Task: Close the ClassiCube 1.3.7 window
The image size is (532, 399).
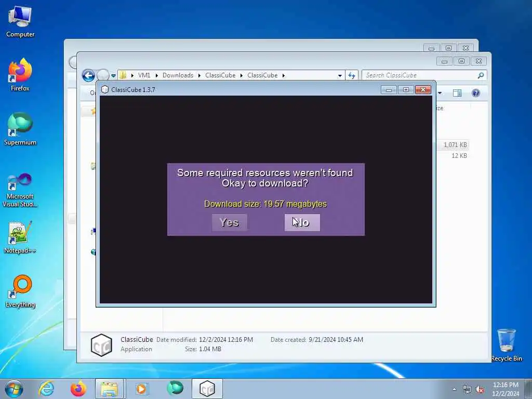Action: 423,89
